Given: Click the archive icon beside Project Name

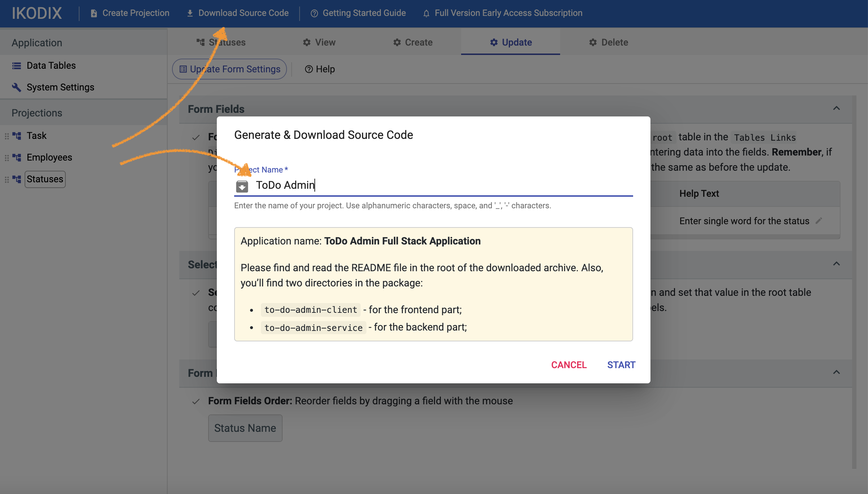Looking at the screenshot, I should (x=242, y=186).
